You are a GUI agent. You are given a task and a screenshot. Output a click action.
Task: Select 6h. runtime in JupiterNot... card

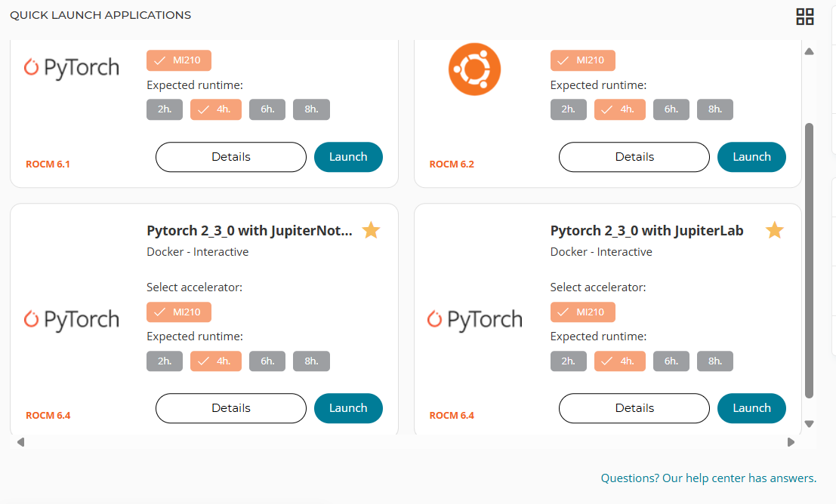267,361
